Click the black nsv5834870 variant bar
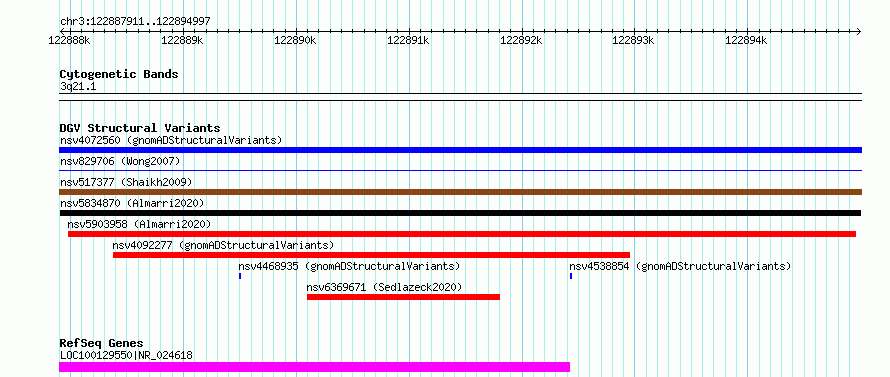 click(460, 213)
